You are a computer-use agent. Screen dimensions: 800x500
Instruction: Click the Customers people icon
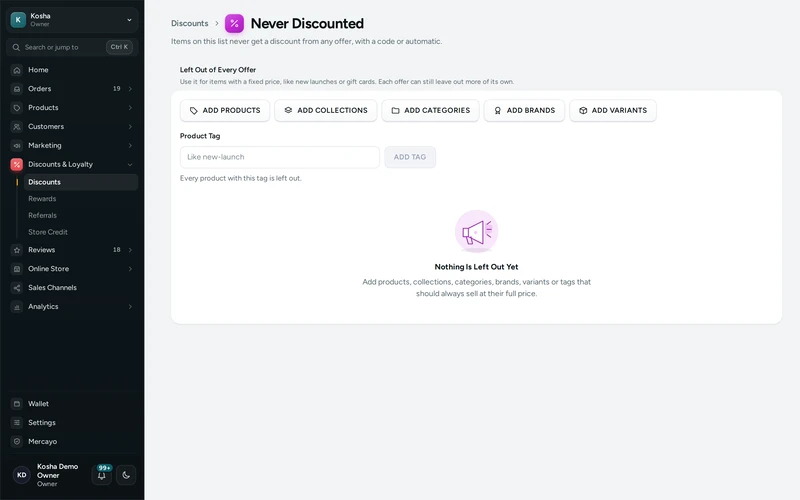coord(17,127)
